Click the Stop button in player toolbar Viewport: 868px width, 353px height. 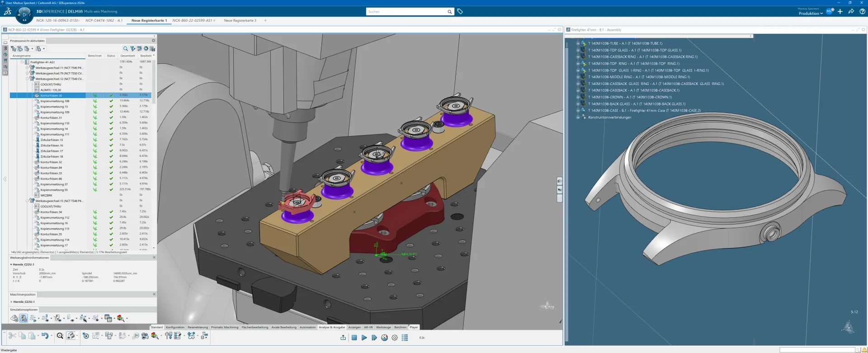point(354,338)
